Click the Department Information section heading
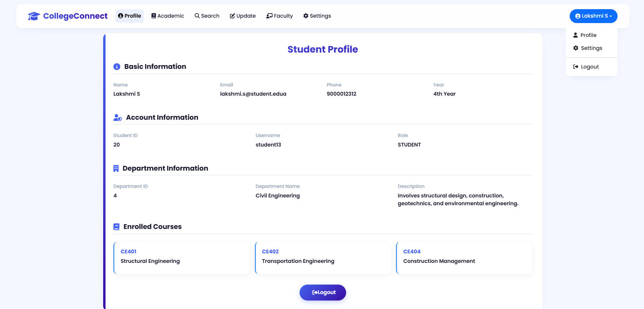 [x=165, y=169]
